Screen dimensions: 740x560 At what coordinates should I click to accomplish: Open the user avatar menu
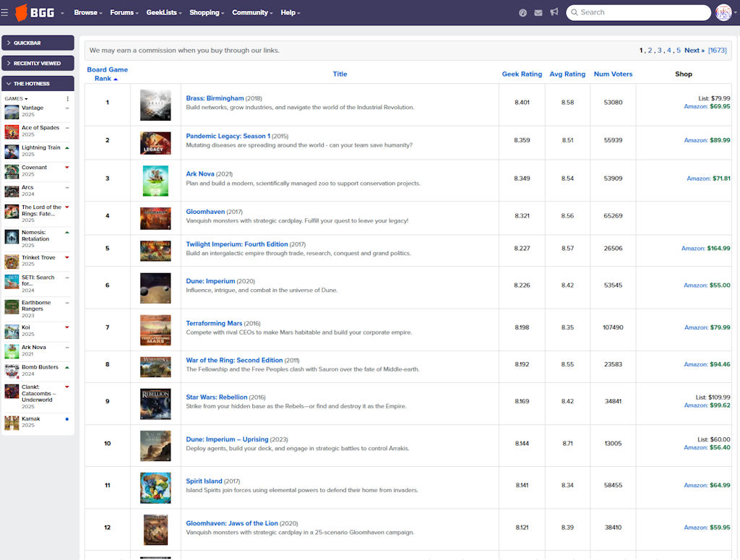(x=723, y=12)
